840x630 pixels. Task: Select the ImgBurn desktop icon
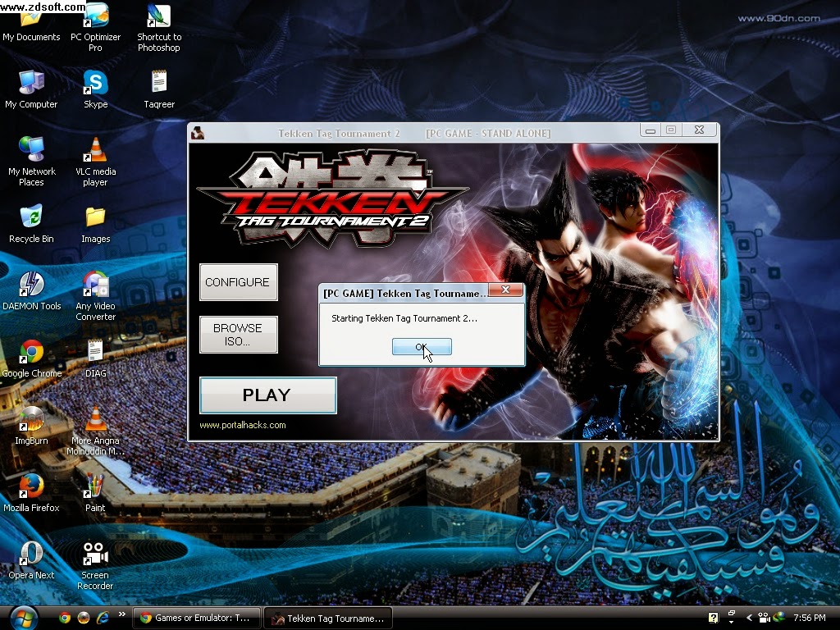(31, 426)
